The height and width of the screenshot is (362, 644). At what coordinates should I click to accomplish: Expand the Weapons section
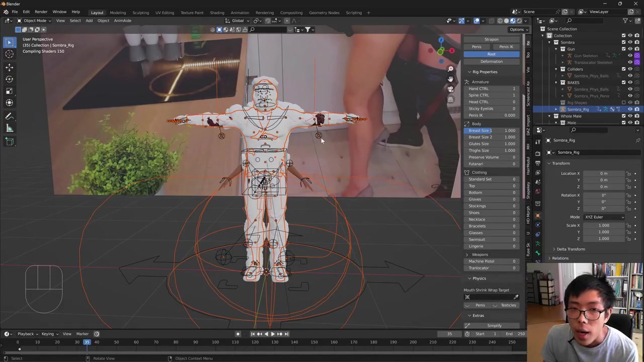pyautogui.click(x=467, y=254)
